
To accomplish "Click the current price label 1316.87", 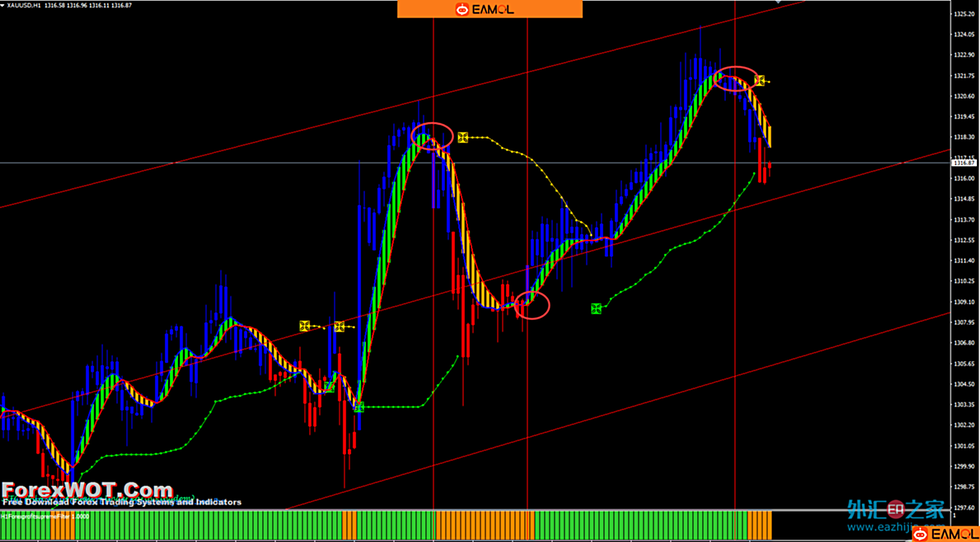I will point(963,163).
